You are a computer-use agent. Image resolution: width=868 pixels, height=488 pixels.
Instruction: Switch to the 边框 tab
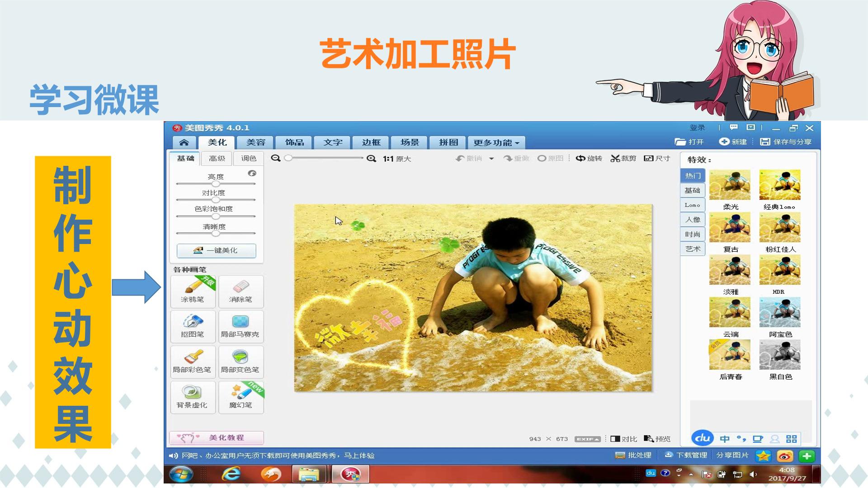click(x=371, y=142)
